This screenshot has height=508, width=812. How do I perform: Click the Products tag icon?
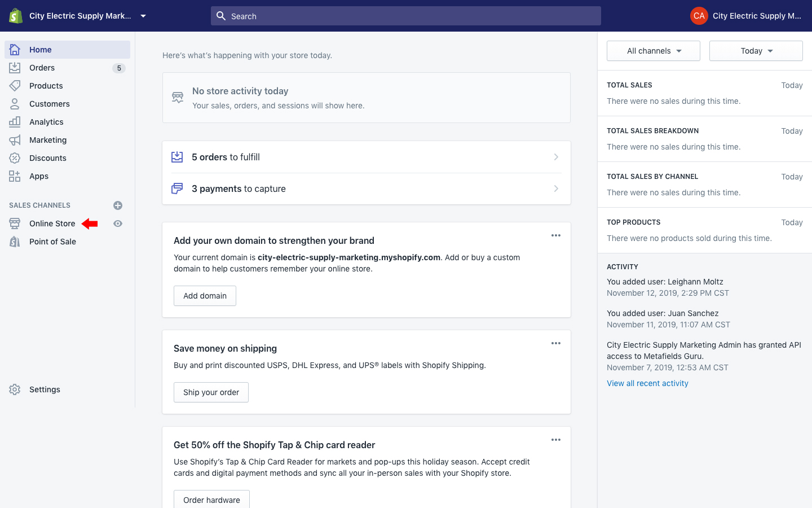click(x=15, y=86)
